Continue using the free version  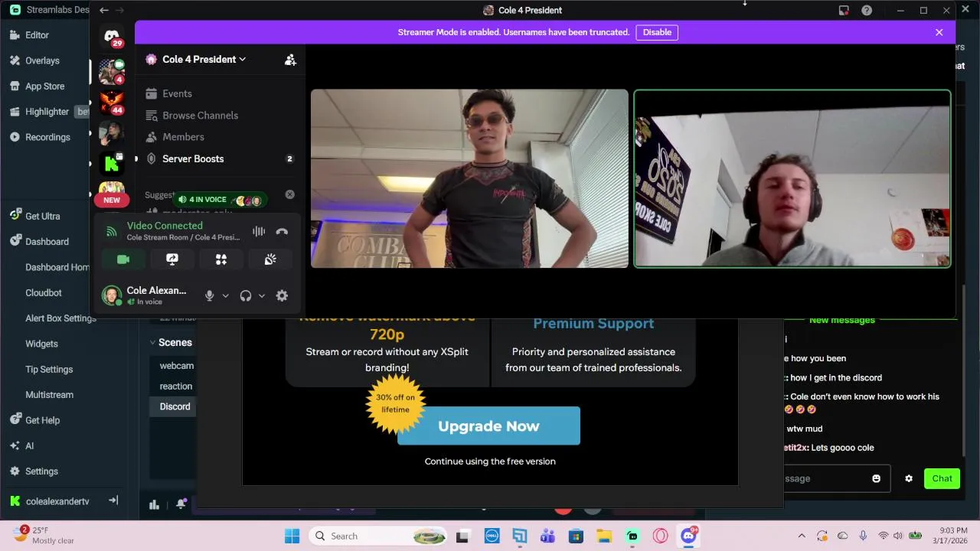coord(490,461)
